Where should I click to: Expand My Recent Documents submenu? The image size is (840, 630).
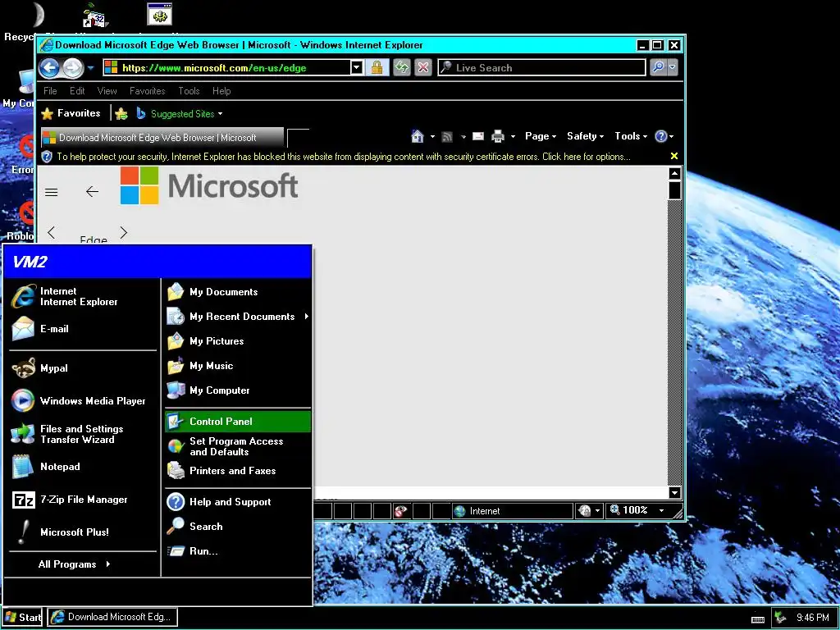pos(238,317)
